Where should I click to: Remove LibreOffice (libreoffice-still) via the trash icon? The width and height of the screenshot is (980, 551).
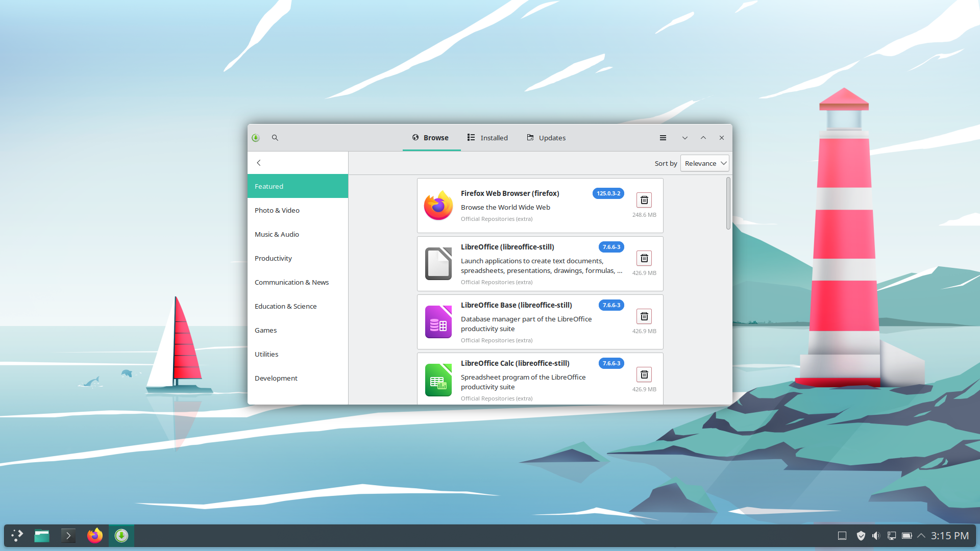pos(644,258)
